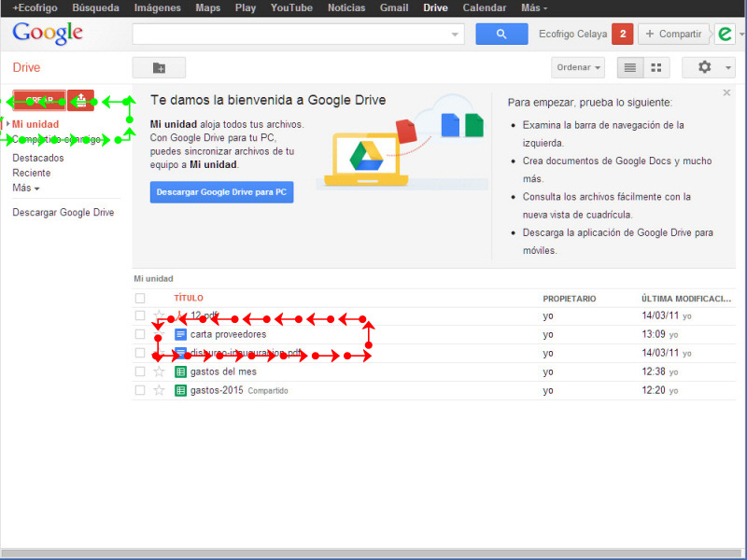Open the file carta proveedores
Viewport: 747px width, 560px height.
click(x=228, y=334)
